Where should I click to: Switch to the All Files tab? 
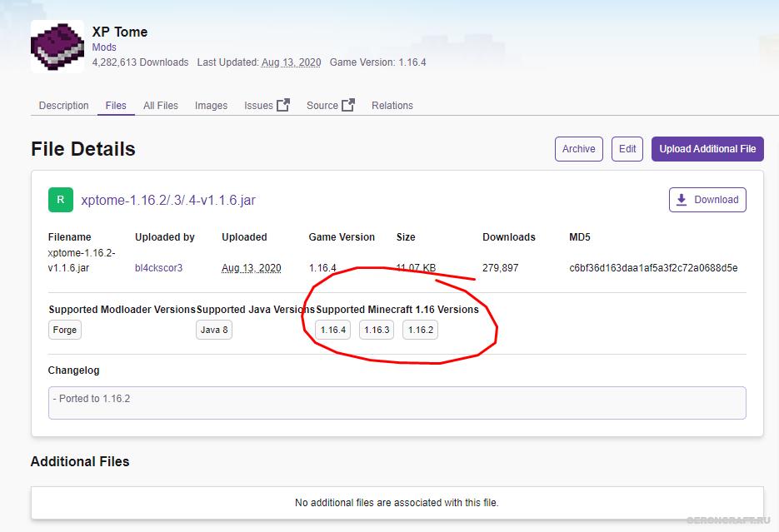pos(161,106)
